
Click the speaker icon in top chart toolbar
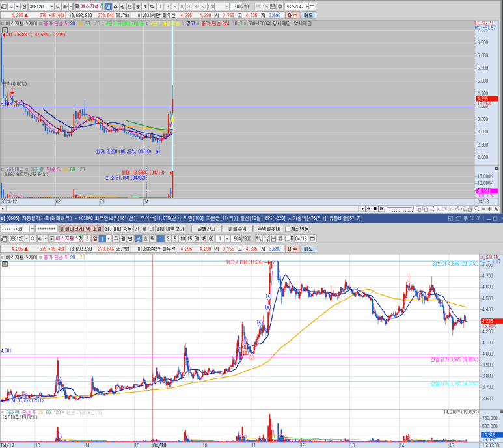pos(65,7)
